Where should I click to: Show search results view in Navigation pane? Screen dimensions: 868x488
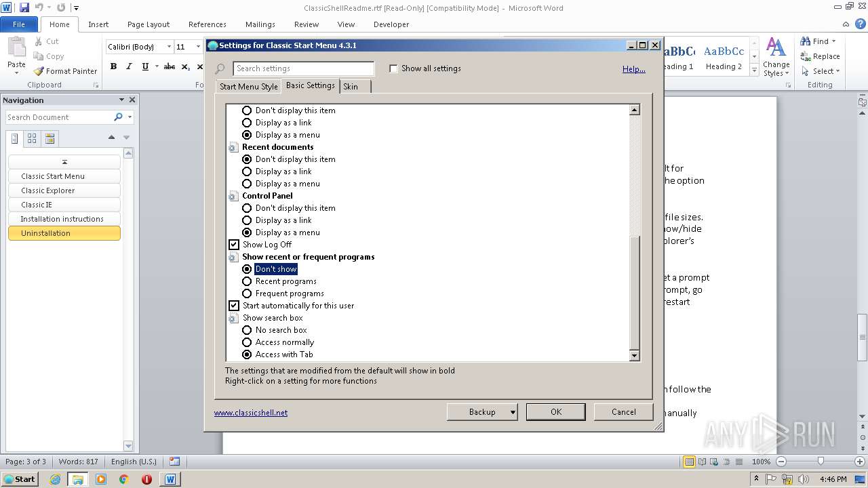(50, 138)
